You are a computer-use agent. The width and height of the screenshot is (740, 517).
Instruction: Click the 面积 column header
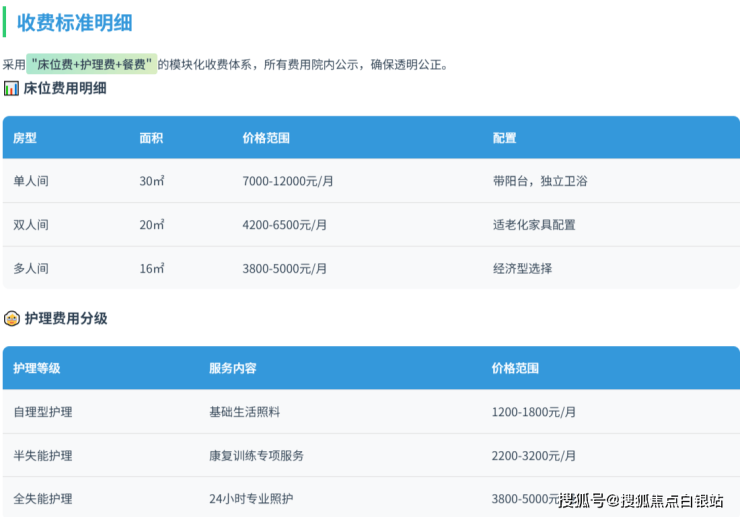pyautogui.click(x=151, y=138)
